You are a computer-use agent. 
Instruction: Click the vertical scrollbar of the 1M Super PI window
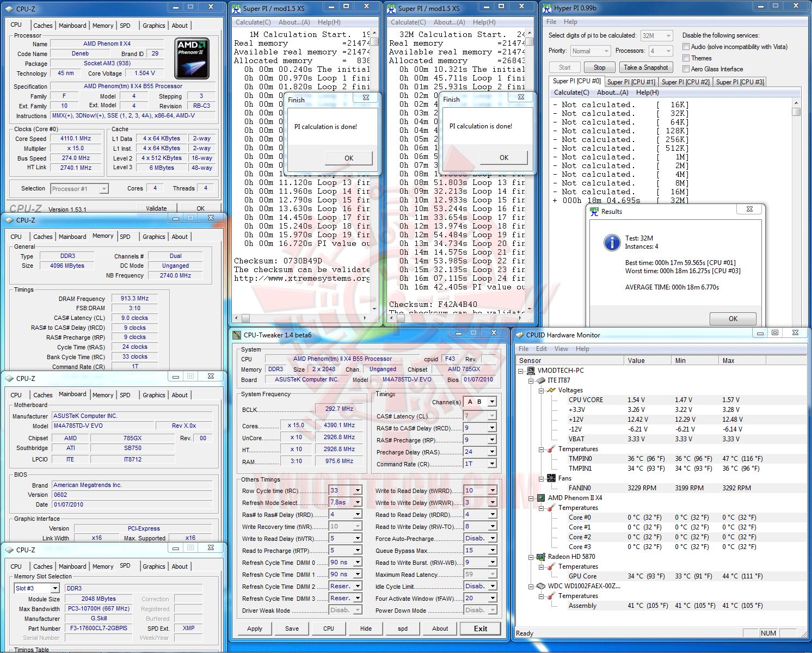[375, 171]
